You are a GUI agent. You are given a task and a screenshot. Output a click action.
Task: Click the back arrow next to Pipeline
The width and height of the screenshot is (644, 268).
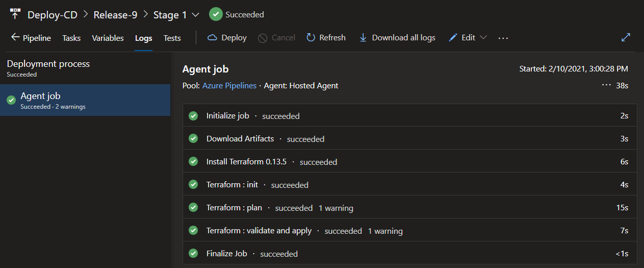coord(15,37)
